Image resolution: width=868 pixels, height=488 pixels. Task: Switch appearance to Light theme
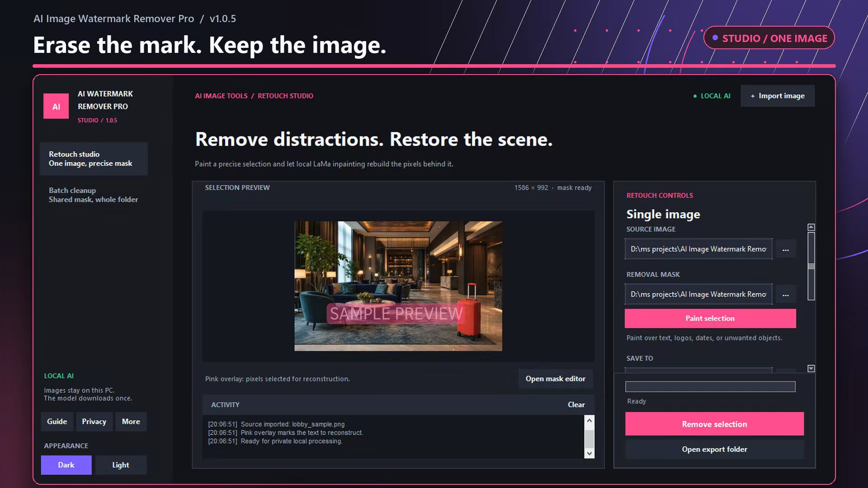(x=120, y=465)
